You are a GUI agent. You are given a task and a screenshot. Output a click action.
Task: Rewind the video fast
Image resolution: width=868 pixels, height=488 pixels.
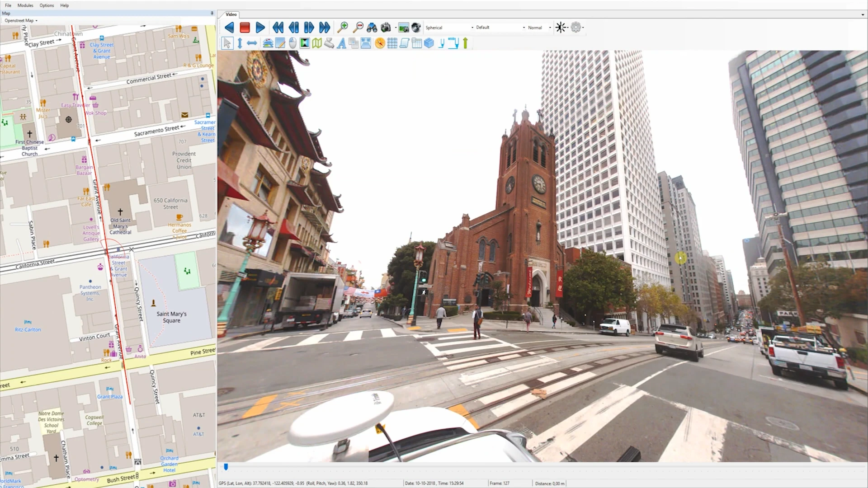pos(278,28)
